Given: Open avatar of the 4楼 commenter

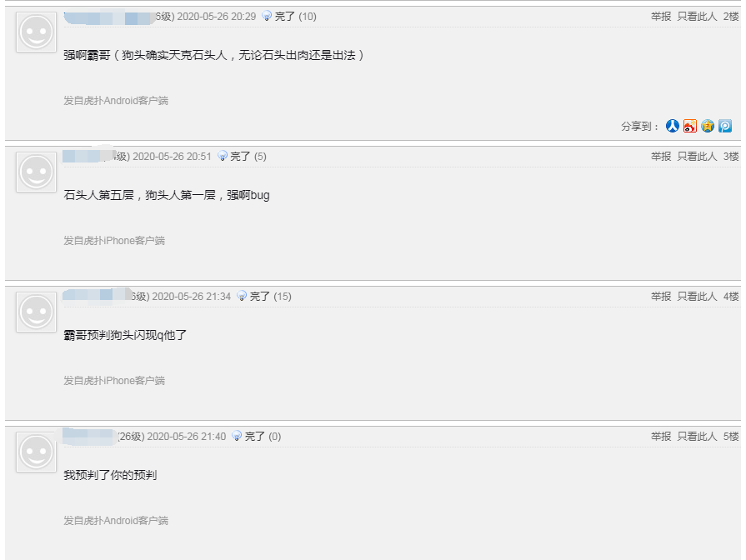Looking at the screenshot, I should [36, 312].
